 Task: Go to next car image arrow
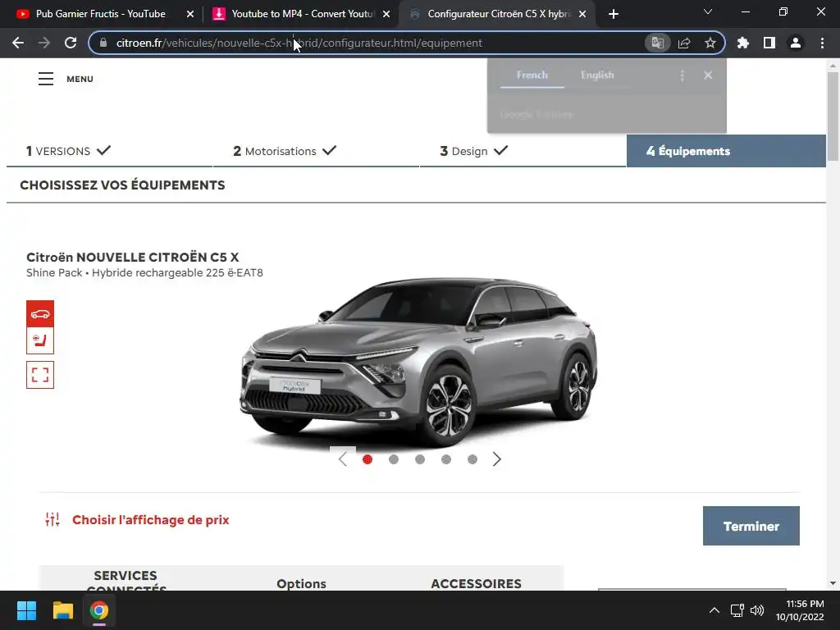click(x=496, y=459)
